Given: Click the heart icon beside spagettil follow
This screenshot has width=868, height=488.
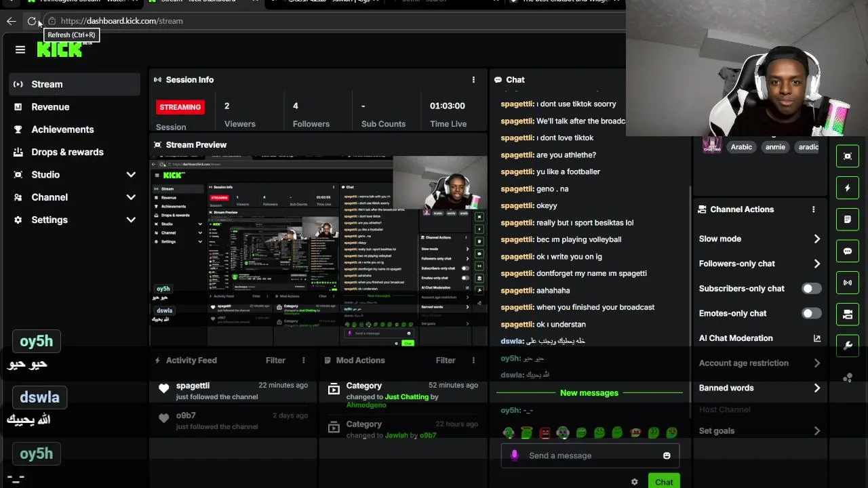Looking at the screenshot, I should 163,388.
